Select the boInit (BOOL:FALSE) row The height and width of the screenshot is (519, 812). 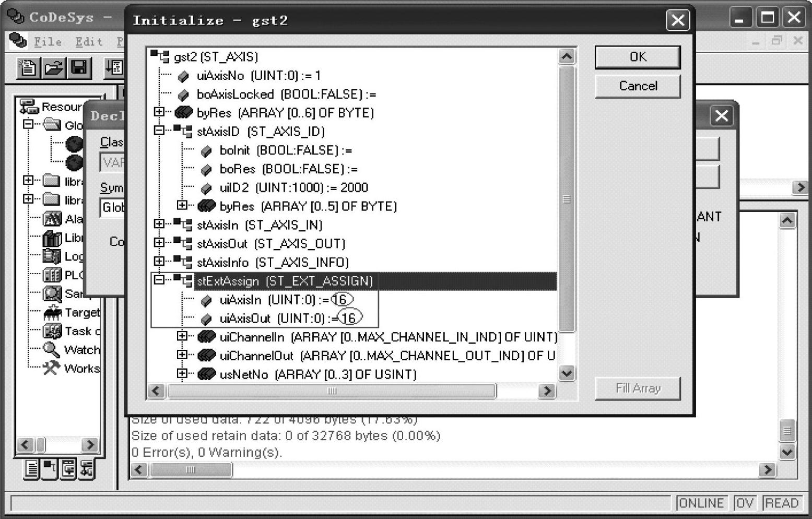pyautogui.click(x=286, y=150)
